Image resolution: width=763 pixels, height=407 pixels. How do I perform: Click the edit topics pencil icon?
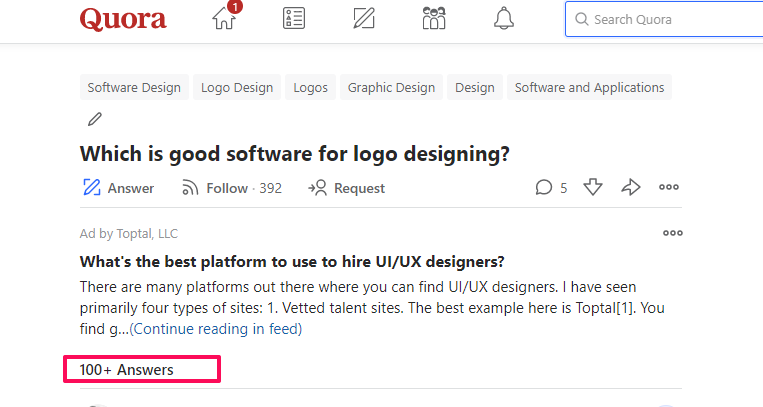click(x=95, y=119)
